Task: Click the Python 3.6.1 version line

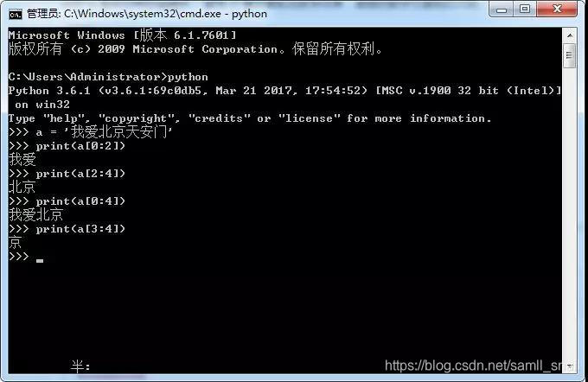Action: point(284,91)
